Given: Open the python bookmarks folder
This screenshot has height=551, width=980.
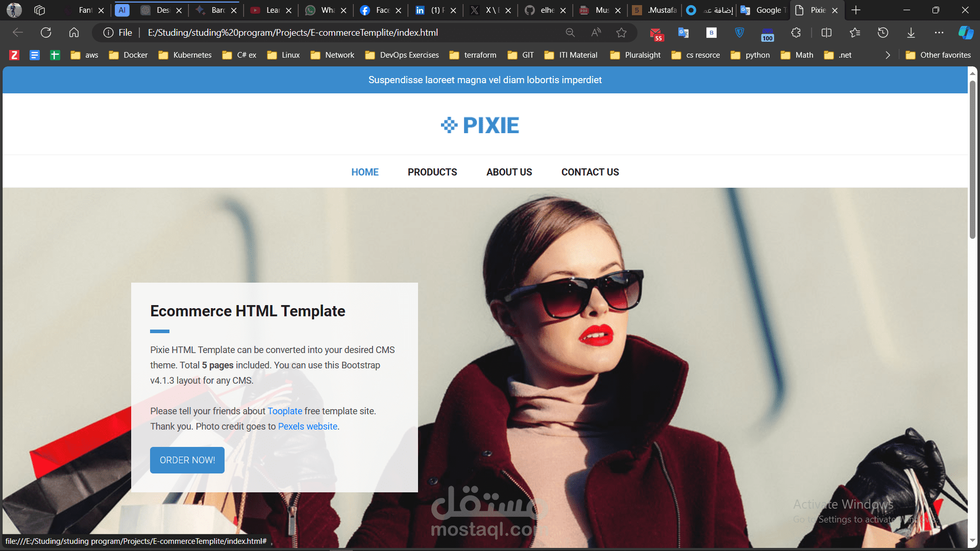Looking at the screenshot, I should 750,55.
